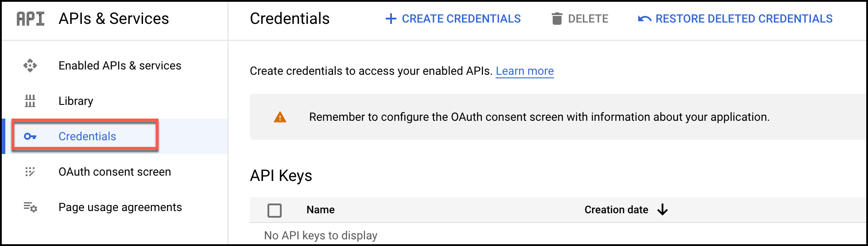Go to the Library menu item
This screenshot has height=246, width=868.
click(76, 101)
